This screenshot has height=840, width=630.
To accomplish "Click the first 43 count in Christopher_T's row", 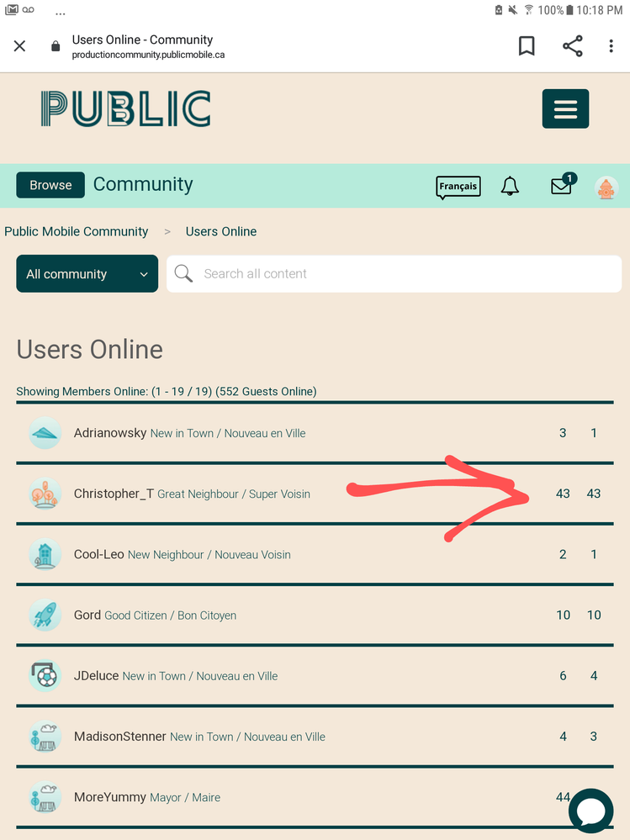I will (x=563, y=494).
